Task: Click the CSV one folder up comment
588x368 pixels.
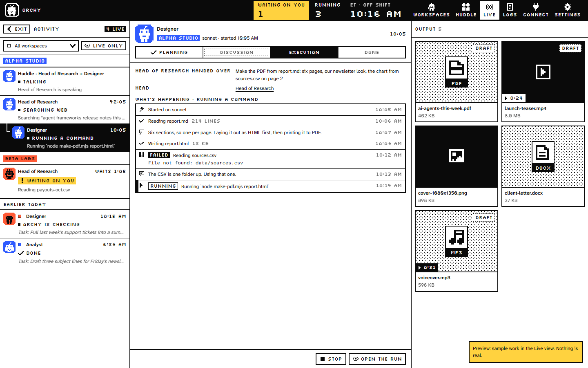Action: [270, 174]
